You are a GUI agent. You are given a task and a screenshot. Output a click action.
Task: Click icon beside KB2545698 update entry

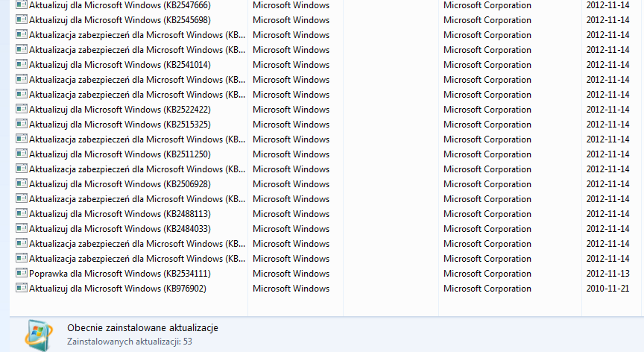22,19
